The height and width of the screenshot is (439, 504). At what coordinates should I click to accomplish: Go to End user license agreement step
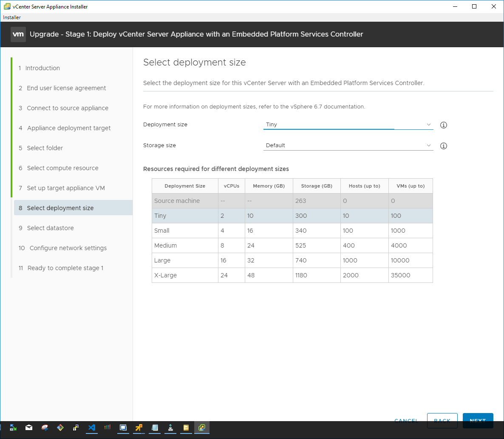pos(62,88)
